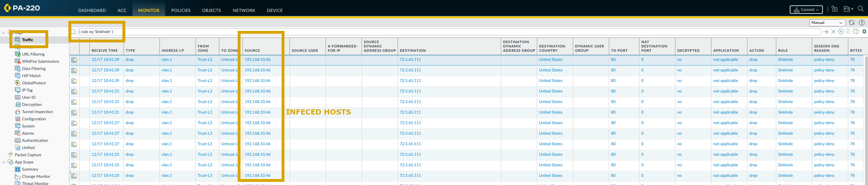Open Alarms logs in sidebar
The image size is (868, 185).
(28, 133)
